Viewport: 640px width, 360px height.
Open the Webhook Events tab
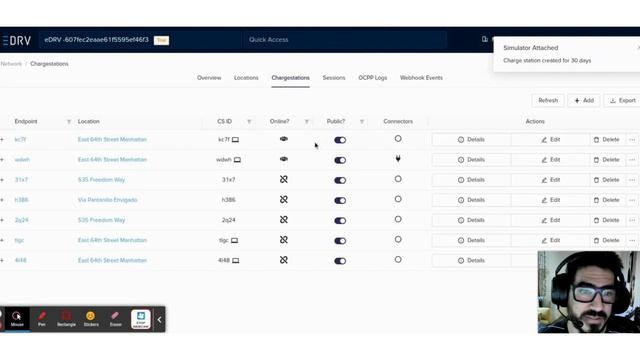tap(421, 78)
